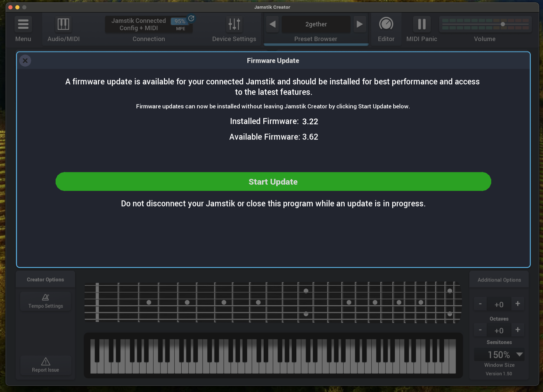The image size is (543, 392).
Task: Decrease Semitones with the minus button
Action: point(480,330)
